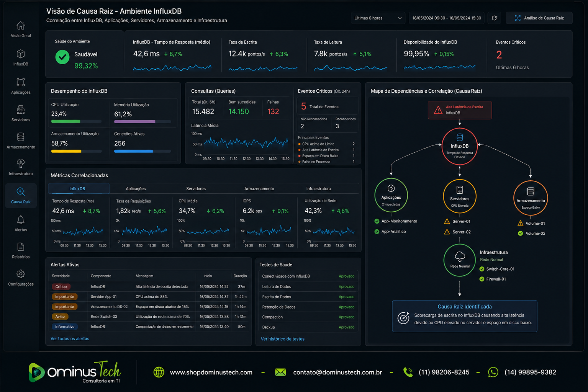Image resolution: width=588 pixels, height=392 pixels.
Task: Click the Informativo severity badge
Action: 64,327
